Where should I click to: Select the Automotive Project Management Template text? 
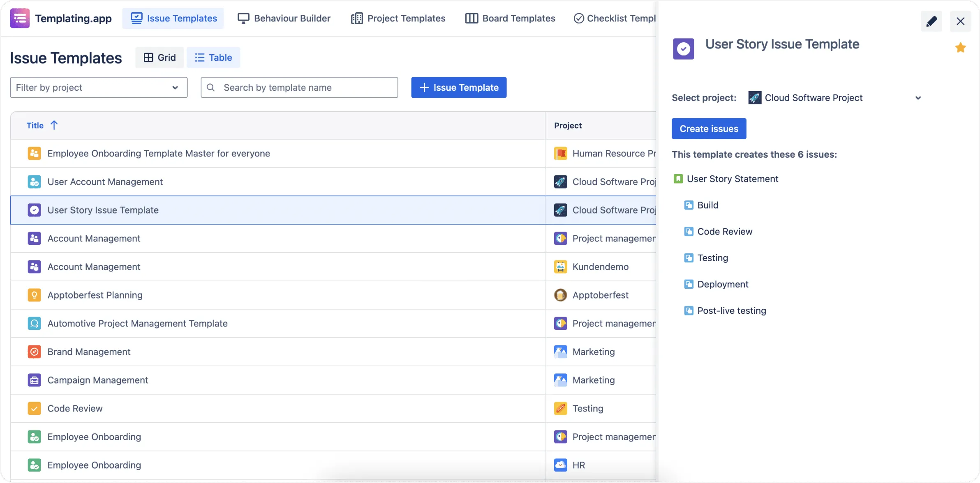(x=137, y=323)
